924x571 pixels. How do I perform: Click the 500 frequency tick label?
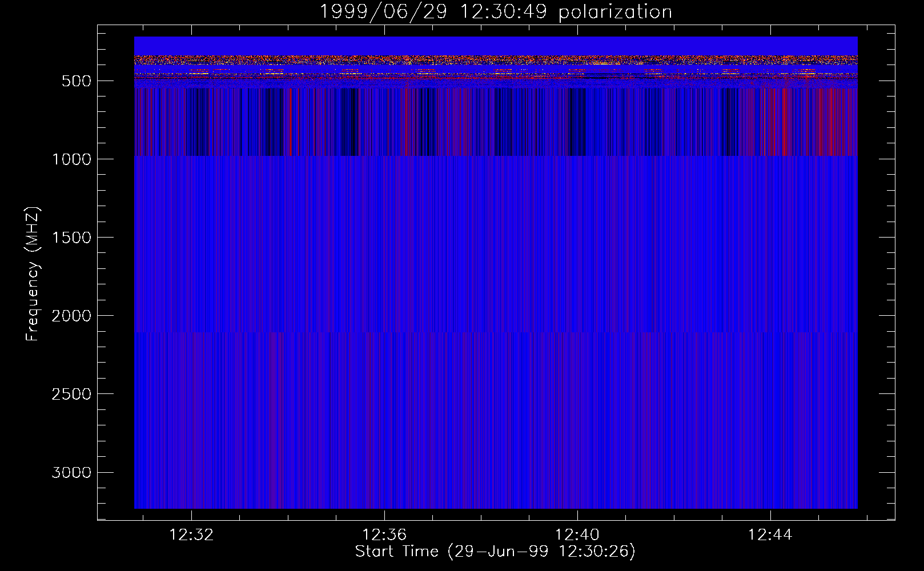coord(77,81)
